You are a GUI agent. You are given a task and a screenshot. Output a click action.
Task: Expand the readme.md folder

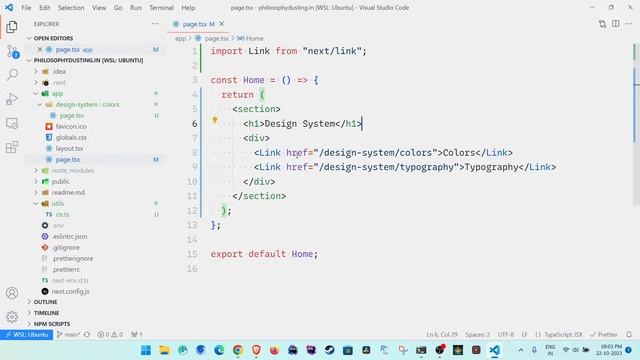click(x=68, y=192)
